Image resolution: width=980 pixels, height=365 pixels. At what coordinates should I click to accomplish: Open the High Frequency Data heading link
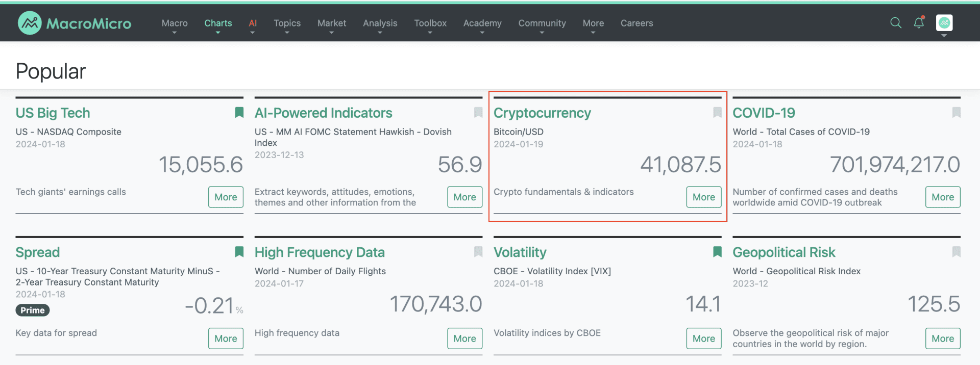[x=320, y=252]
